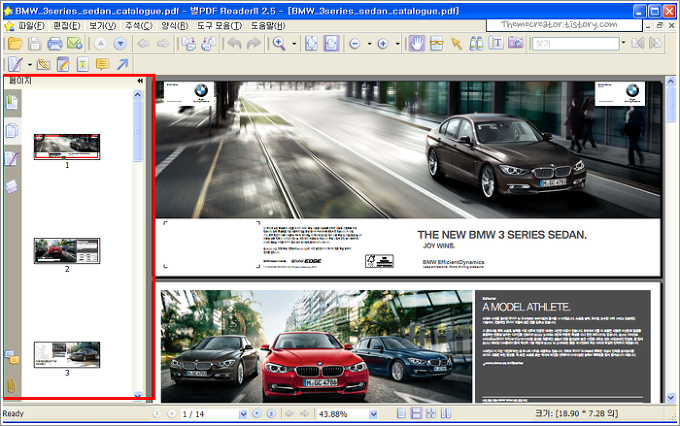Open the pen tool dropdown arrow

coord(30,65)
